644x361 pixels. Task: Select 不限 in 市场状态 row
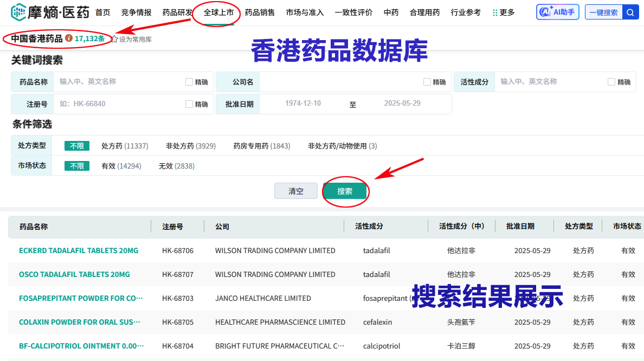click(x=77, y=166)
